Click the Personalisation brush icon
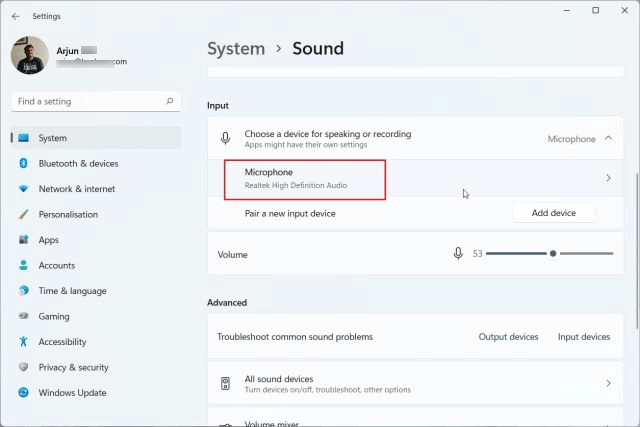640x427 pixels. [x=23, y=214]
